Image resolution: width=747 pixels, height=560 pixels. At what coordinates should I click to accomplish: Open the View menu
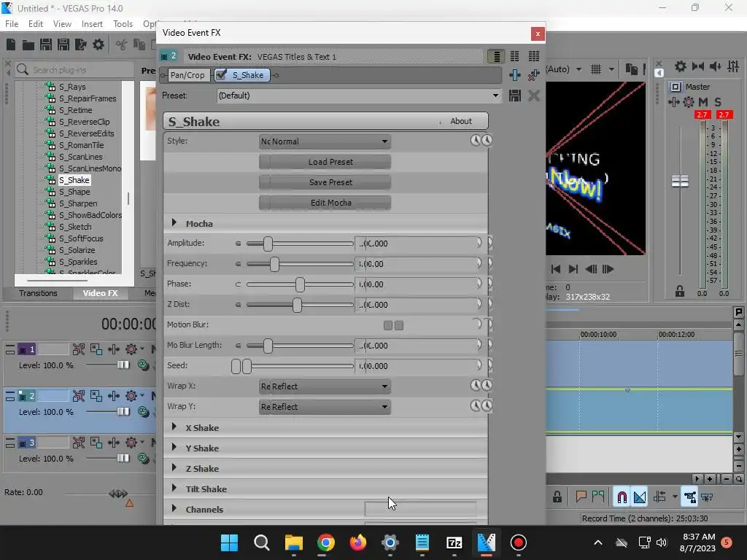click(x=62, y=24)
